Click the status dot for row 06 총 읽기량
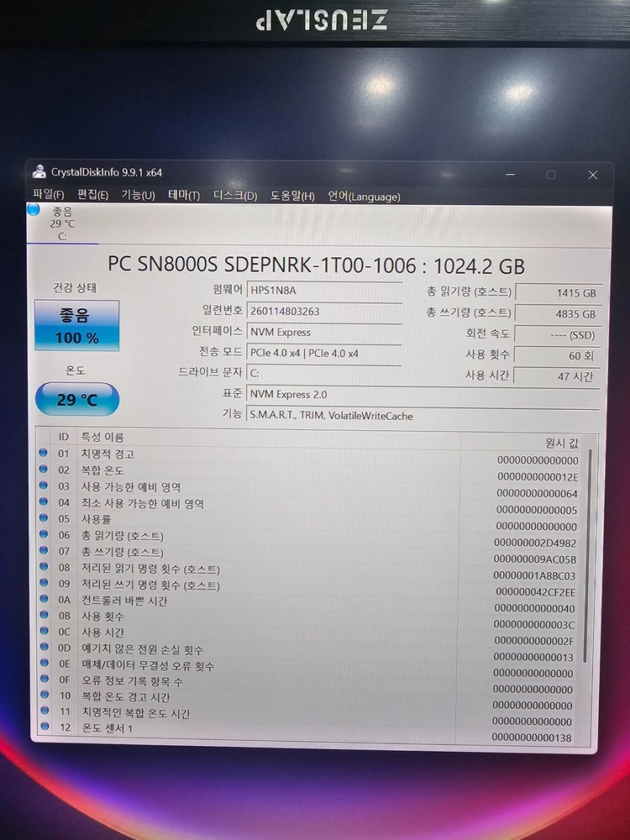Screen dimensions: 630x840 point(44,534)
